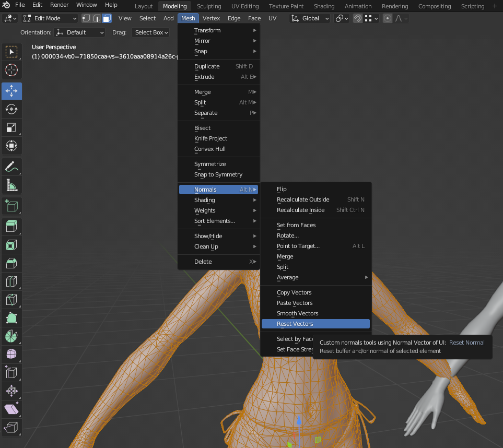This screenshot has width=503, height=448.
Task: Open the Vertex menu
Action: pos(211,18)
